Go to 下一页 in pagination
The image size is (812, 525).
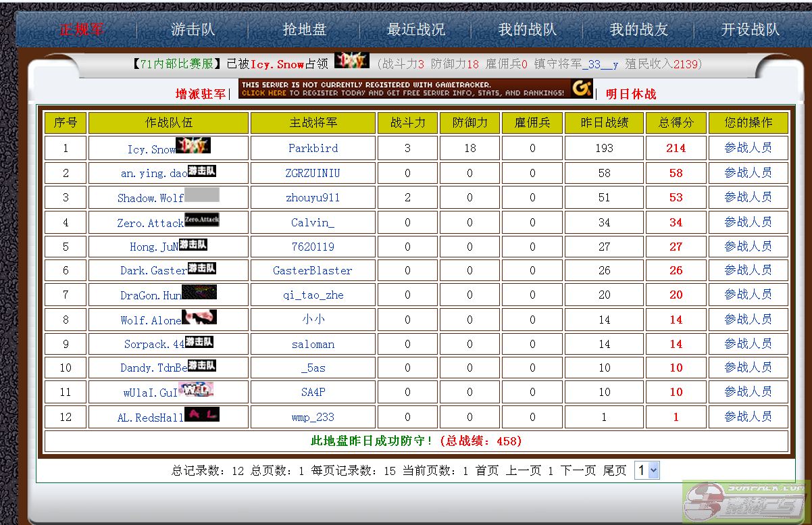pos(578,471)
